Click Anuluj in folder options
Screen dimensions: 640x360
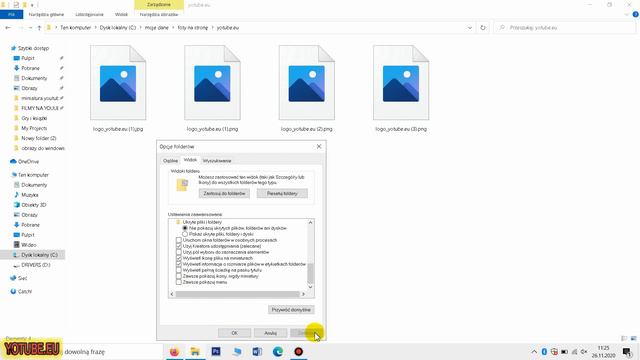click(x=270, y=333)
